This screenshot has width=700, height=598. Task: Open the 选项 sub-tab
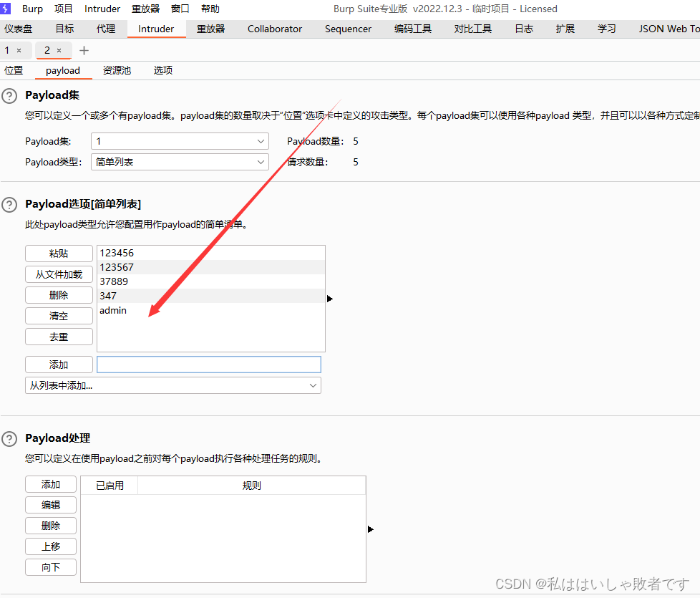point(163,71)
